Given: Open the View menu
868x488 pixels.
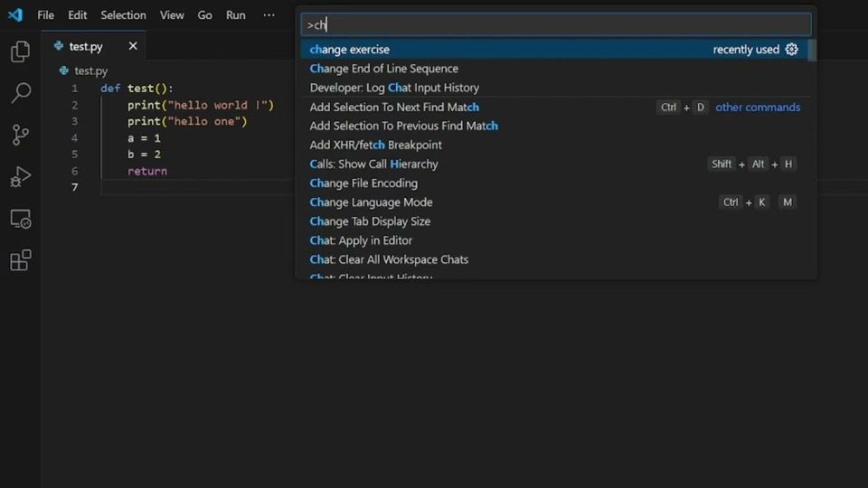Looking at the screenshot, I should pos(172,15).
